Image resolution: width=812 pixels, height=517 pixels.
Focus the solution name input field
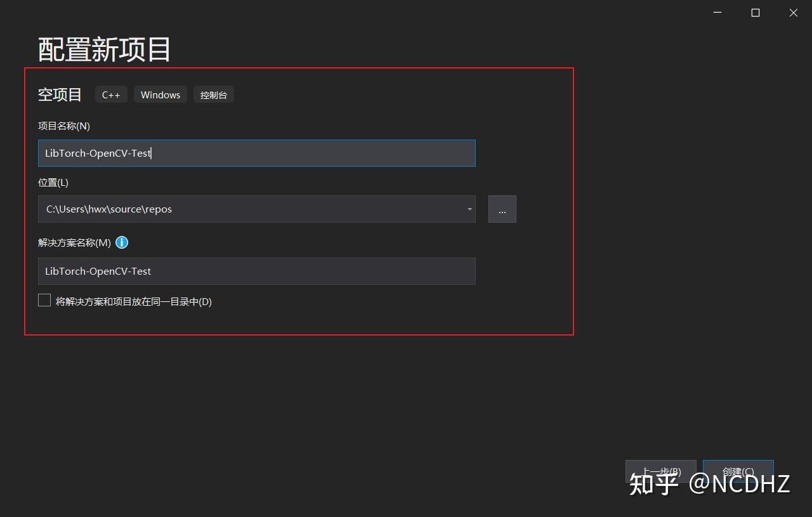coord(256,271)
